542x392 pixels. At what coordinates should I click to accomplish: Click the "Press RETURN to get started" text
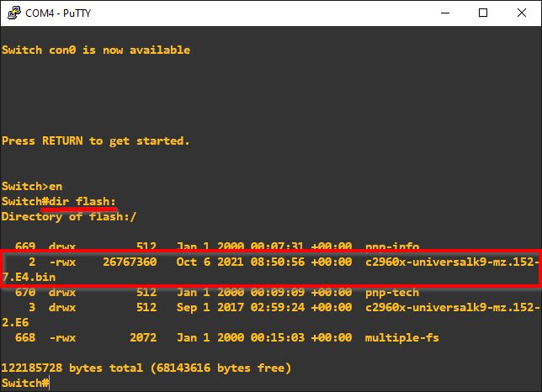[x=96, y=140]
